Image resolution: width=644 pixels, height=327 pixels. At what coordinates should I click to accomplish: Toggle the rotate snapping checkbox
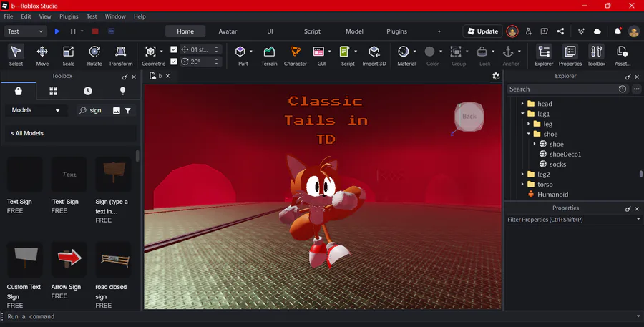tap(174, 62)
